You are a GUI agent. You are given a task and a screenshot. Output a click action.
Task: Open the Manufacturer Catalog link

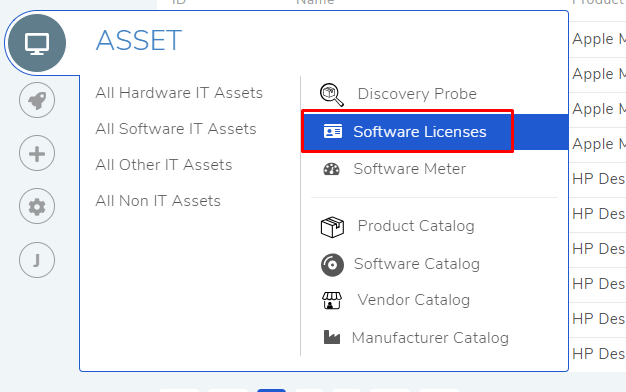[430, 338]
